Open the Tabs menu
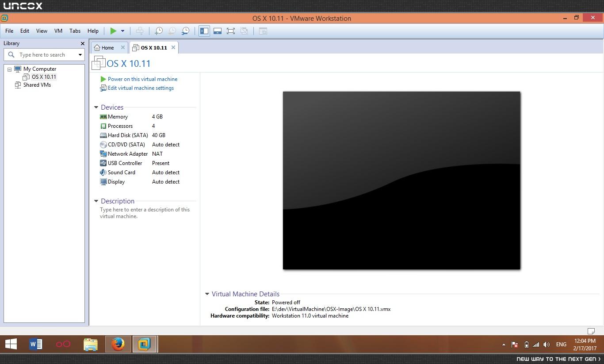 point(75,31)
